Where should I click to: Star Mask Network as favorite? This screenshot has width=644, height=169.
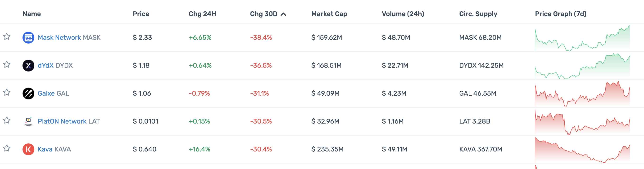(7, 37)
